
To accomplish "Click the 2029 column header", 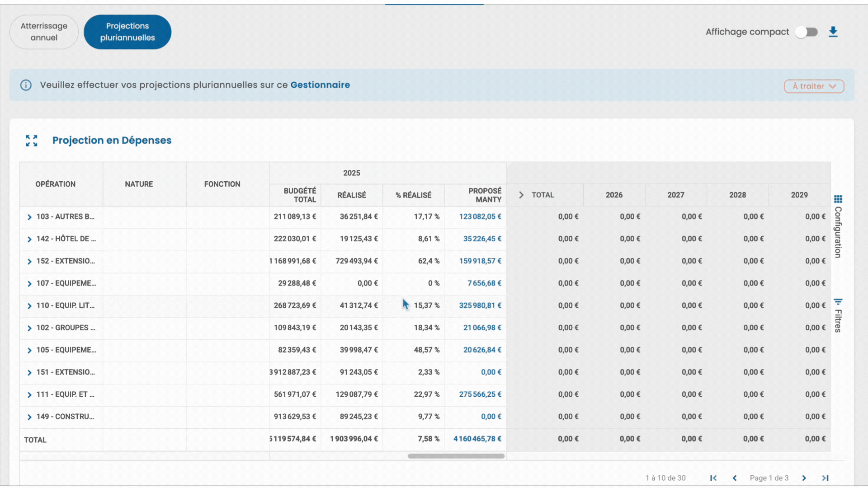I will [799, 195].
